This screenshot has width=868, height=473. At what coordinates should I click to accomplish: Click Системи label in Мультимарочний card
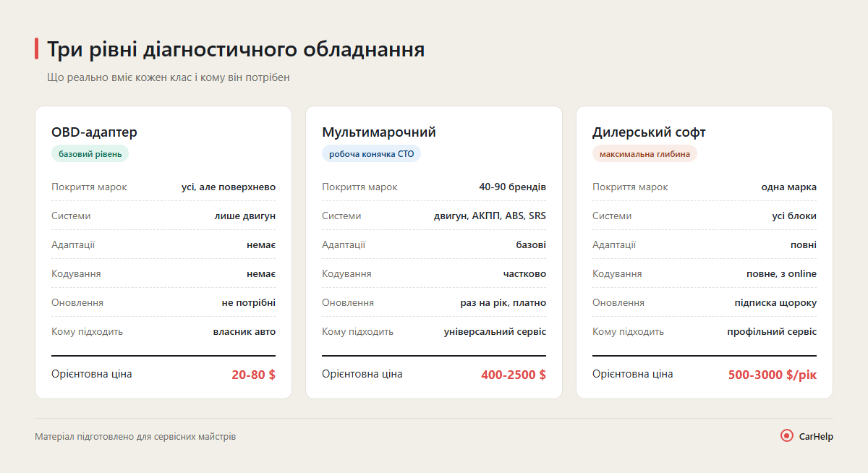pyautogui.click(x=341, y=216)
